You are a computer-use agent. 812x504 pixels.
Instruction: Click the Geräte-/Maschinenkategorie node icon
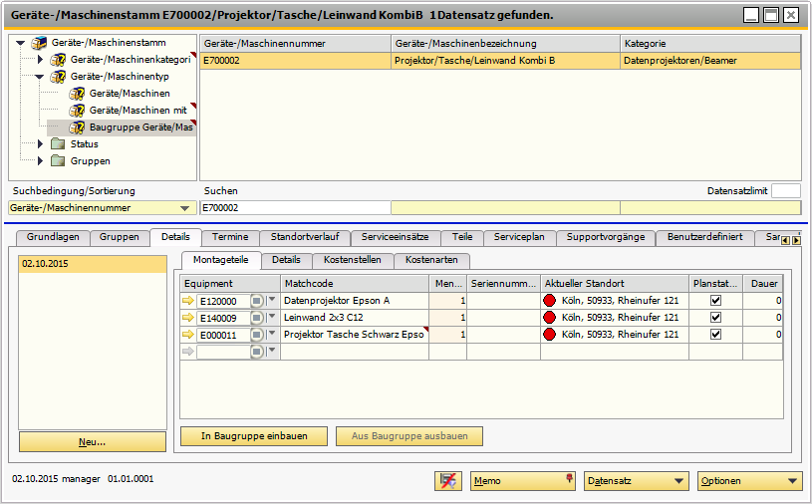point(58,60)
